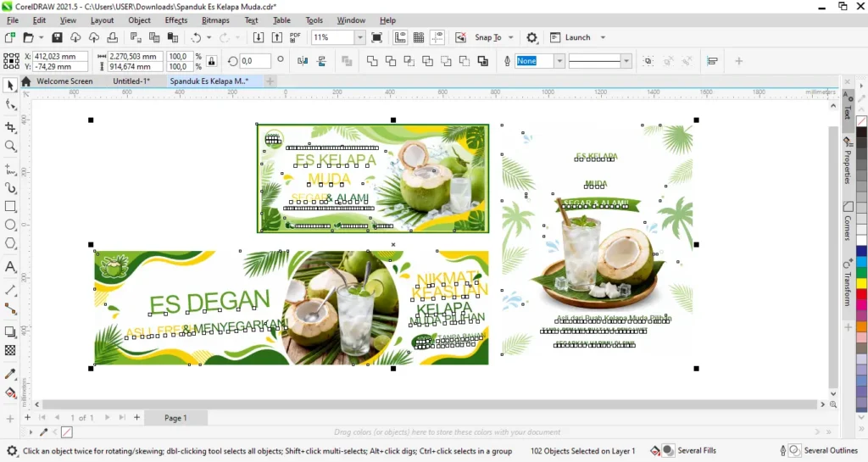This screenshot has height=462, width=868.
Task: Toggle show rulers button
Action: coord(400,37)
